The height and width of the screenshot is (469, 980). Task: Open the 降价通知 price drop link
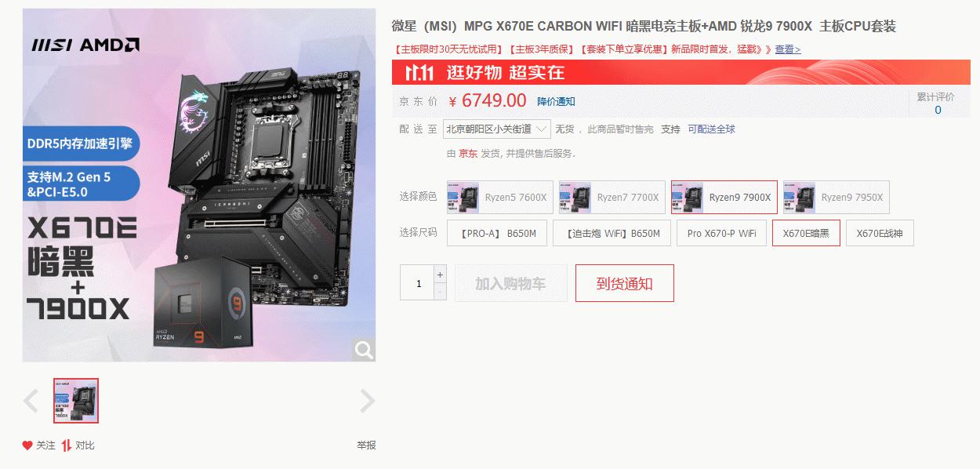tap(556, 101)
